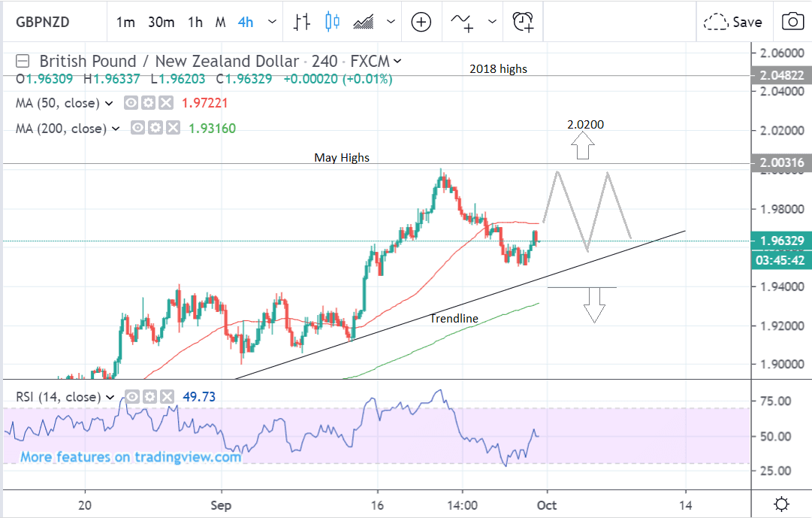
Task: Switch to the 30m timeframe
Action: (x=161, y=23)
